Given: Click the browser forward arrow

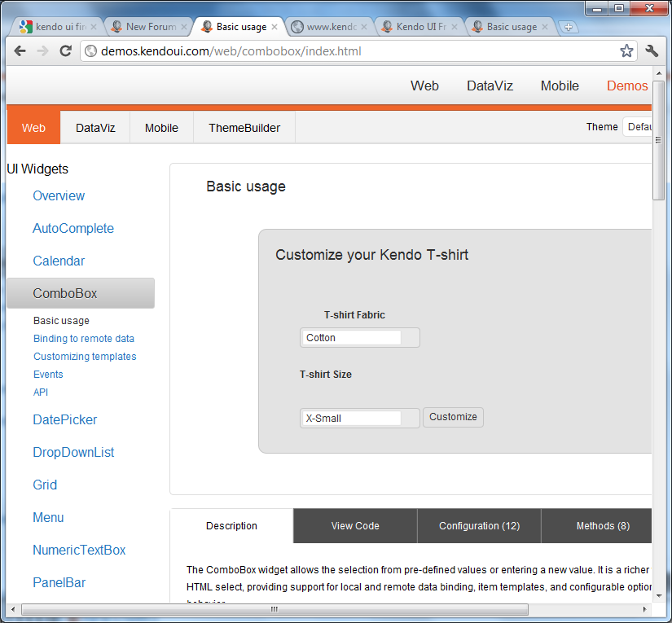Looking at the screenshot, I should (x=42, y=51).
